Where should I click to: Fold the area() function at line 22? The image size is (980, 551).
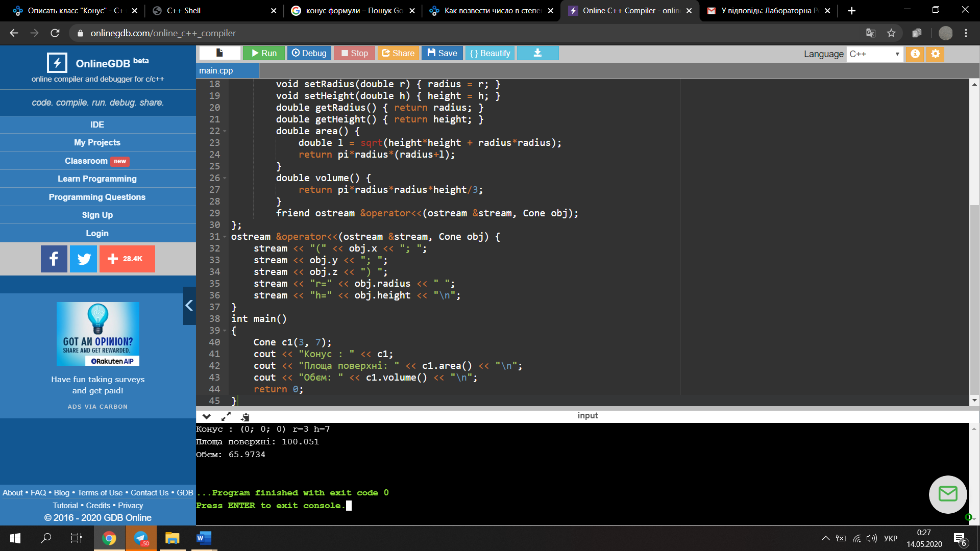(225, 132)
